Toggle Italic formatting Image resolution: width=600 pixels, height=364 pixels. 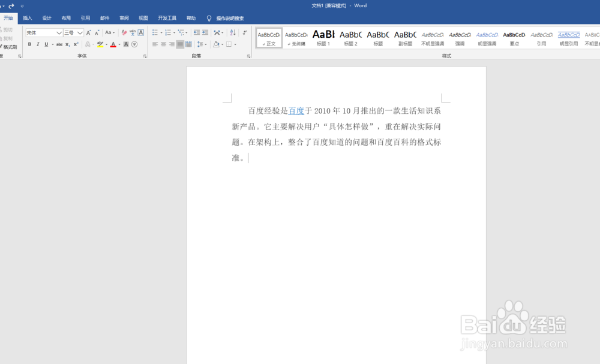tap(38, 44)
